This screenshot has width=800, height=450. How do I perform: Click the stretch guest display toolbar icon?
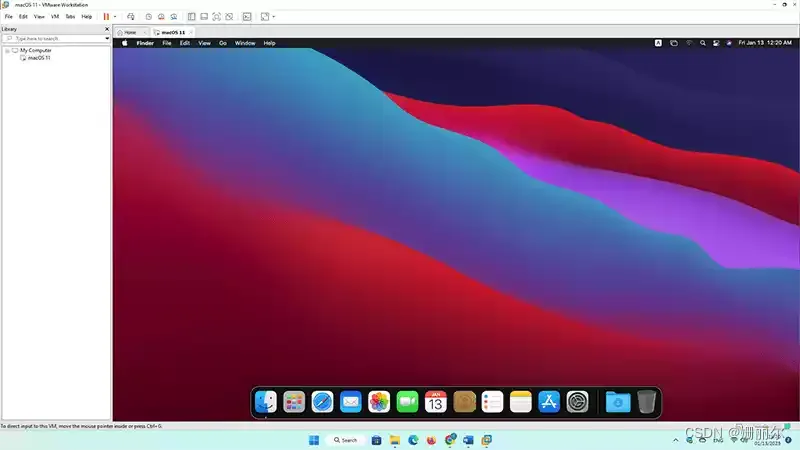pos(265,17)
